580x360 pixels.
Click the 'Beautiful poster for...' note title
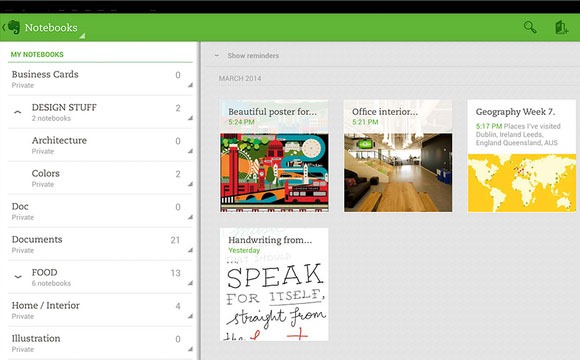(x=272, y=112)
